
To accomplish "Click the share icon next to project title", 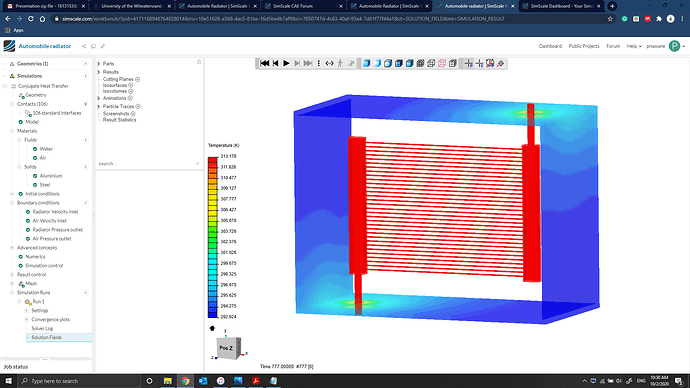I will pyautogui.click(x=84, y=46).
